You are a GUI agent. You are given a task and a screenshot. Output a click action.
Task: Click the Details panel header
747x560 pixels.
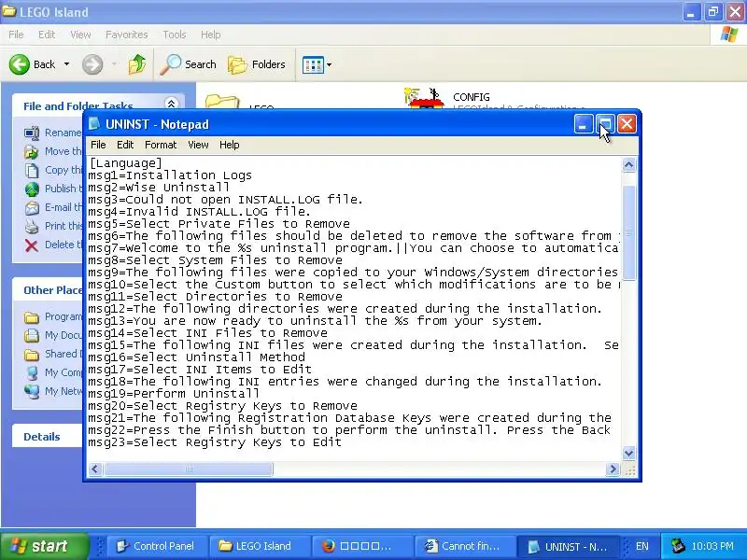[48, 437]
